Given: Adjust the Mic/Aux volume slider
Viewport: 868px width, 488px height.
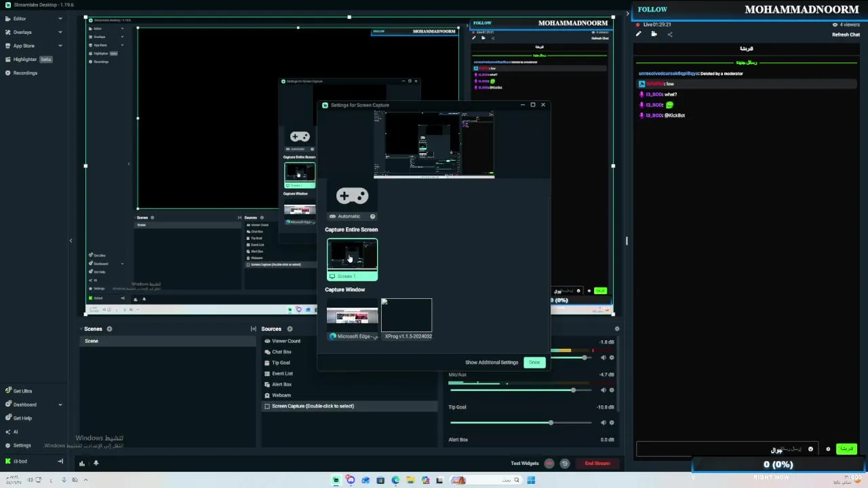Looking at the screenshot, I should coord(520,390).
